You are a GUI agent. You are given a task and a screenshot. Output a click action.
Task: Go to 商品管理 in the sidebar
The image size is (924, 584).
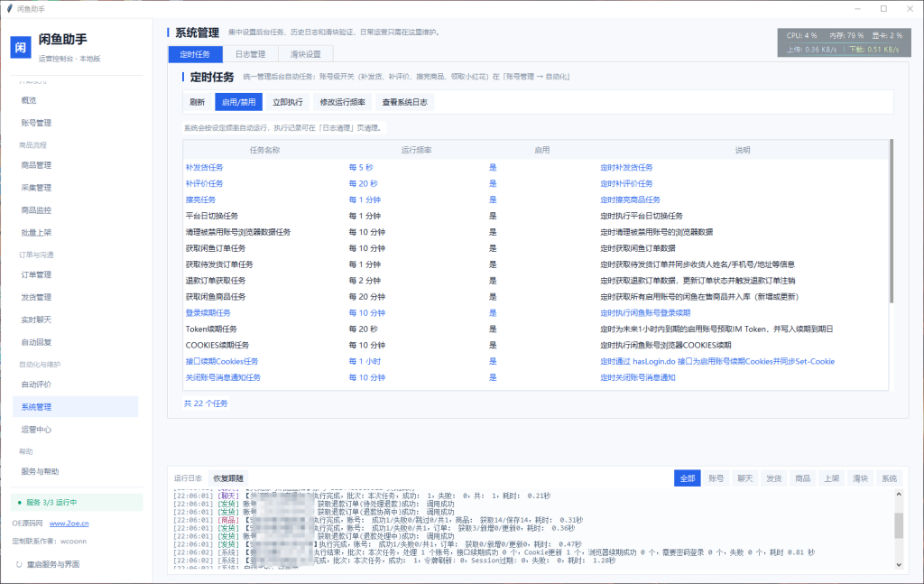click(76, 165)
